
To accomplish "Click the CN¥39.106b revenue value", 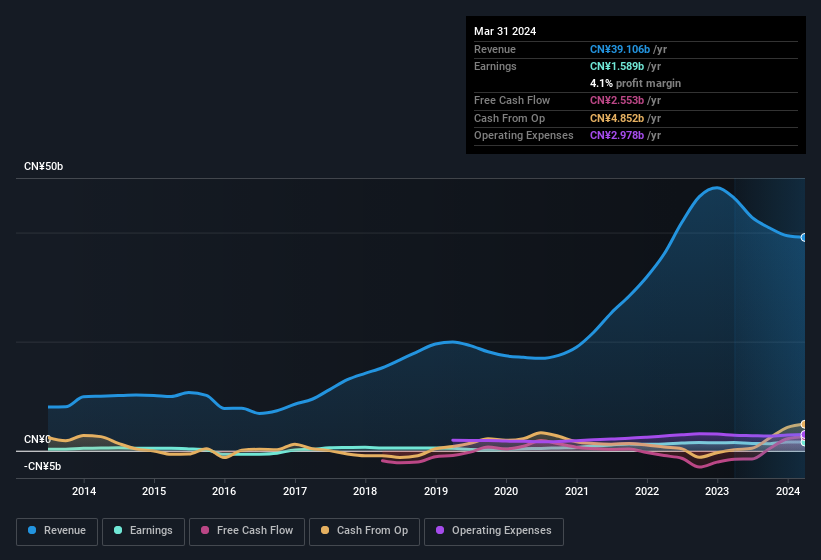I will point(620,49).
